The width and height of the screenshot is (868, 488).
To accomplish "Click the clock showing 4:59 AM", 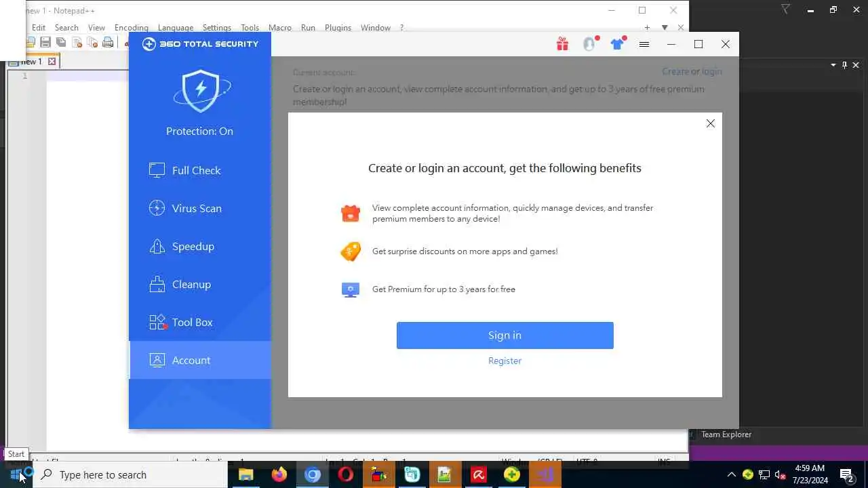I will [810, 474].
